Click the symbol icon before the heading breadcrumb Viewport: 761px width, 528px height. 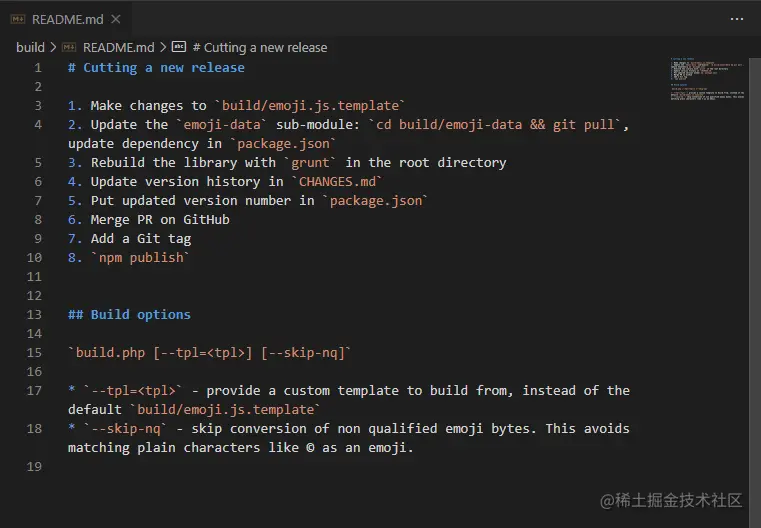point(179,47)
